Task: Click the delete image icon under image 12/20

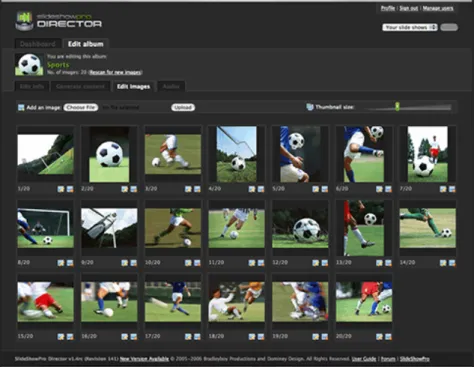Action: point(325,263)
